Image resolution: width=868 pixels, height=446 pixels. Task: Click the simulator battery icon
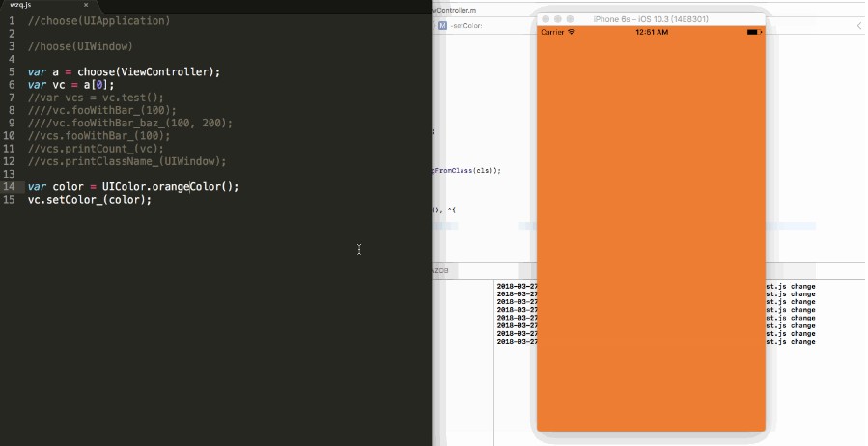point(753,32)
